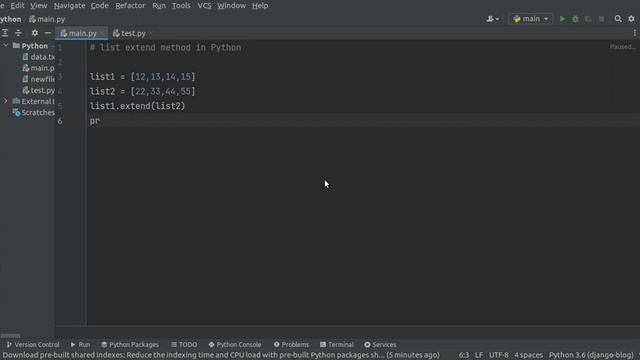Click the Python folder icon in tree
Screen dimensions: 640x360
click(16, 46)
